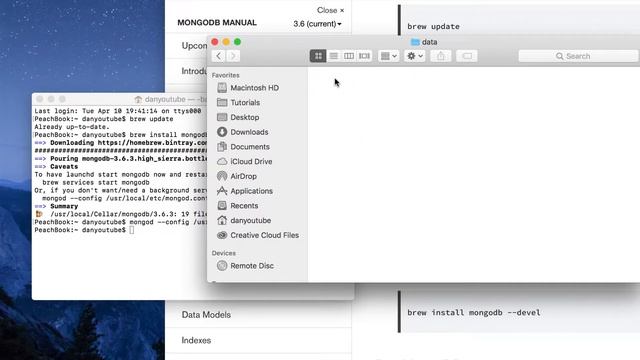
Task: Open Finder arrange-by dropdown
Action: click(x=389, y=56)
